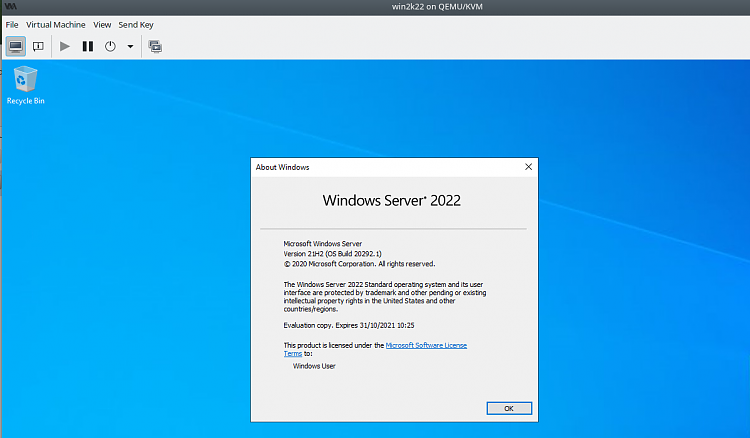
Task: Close the About Windows dialog
Action: 528,167
